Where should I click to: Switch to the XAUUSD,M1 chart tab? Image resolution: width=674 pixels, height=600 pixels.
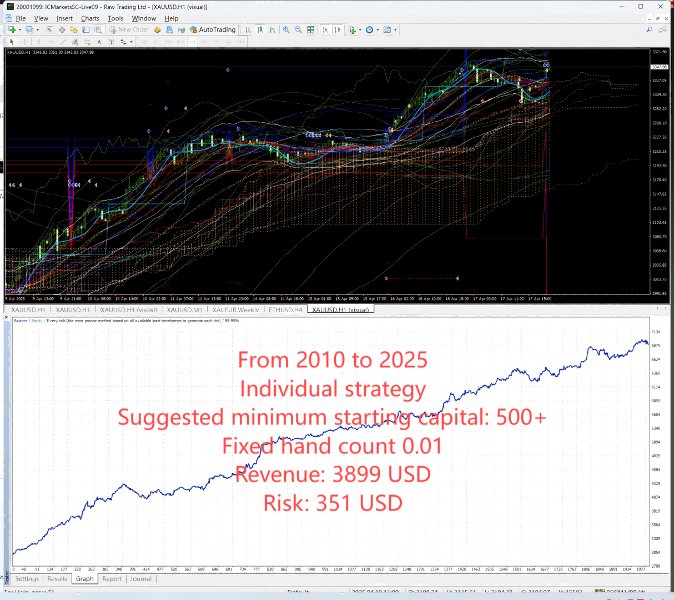(x=184, y=309)
